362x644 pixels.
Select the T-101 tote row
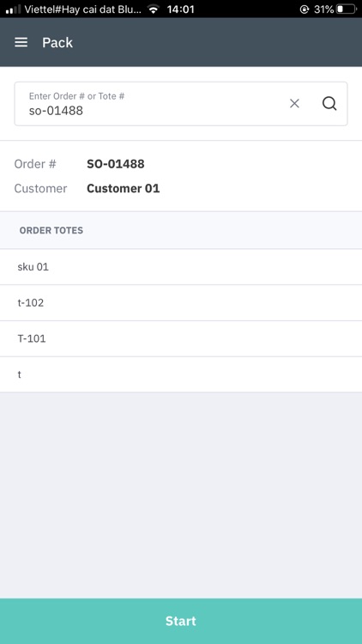pos(181,339)
